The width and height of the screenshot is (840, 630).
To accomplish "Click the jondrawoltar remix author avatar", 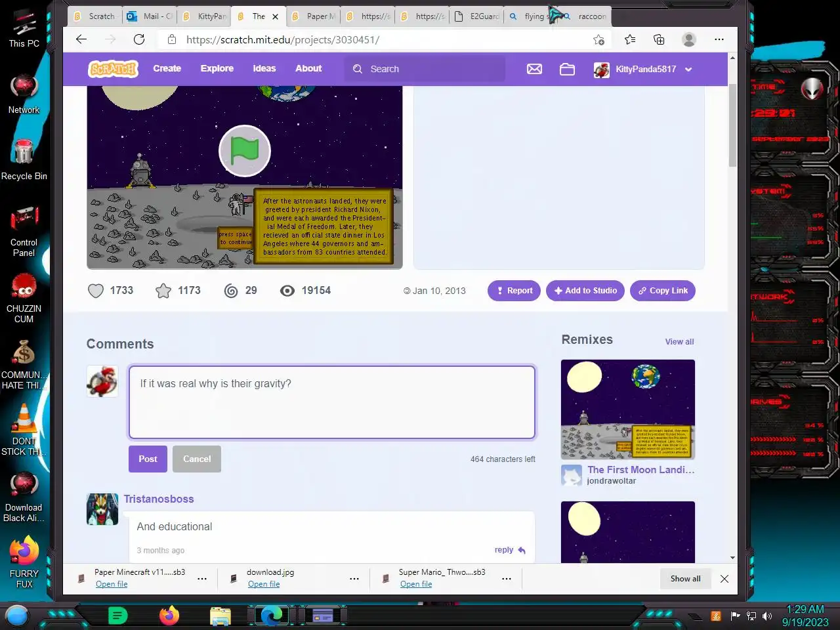I will [572, 475].
